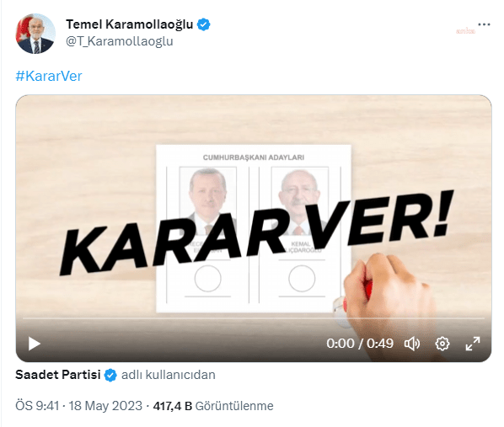504x427 pixels.
Task: Open the Saadet Partisi profile link
Action: [x=58, y=375]
